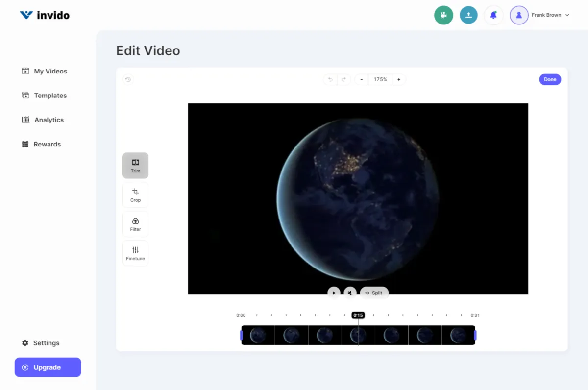Split the clip at the playhead
The height and width of the screenshot is (390, 588).
click(x=374, y=293)
